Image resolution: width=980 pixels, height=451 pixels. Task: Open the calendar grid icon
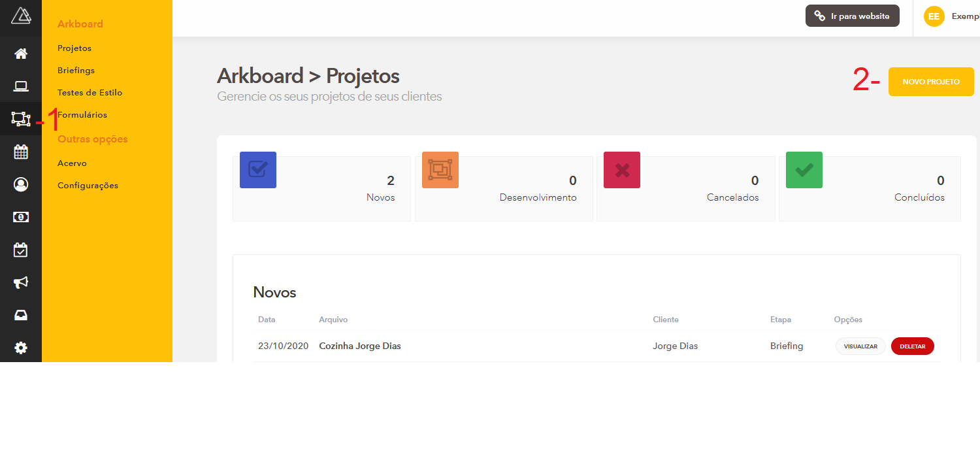click(21, 152)
